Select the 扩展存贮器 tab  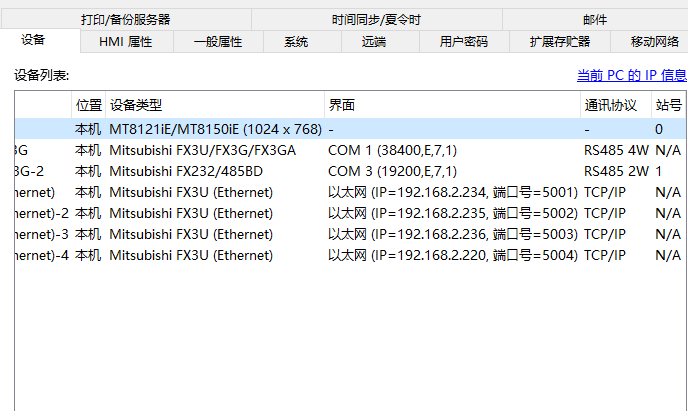point(560,42)
